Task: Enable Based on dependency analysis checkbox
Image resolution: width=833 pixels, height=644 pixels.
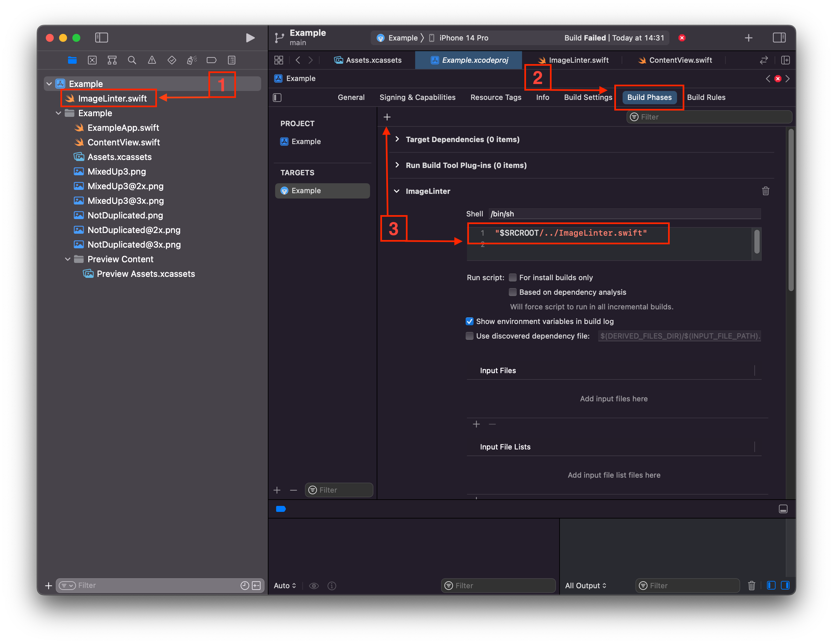Action: tap(513, 292)
